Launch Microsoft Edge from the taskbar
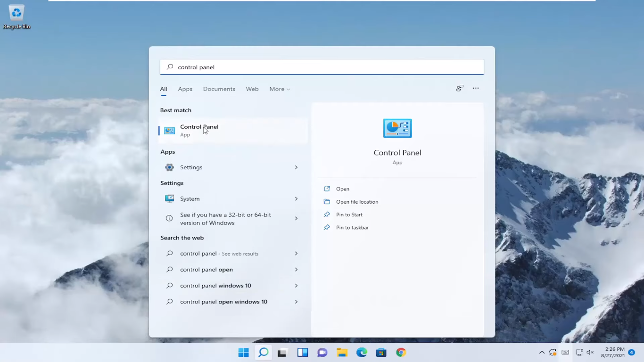The width and height of the screenshot is (644, 362). coord(362,353)
